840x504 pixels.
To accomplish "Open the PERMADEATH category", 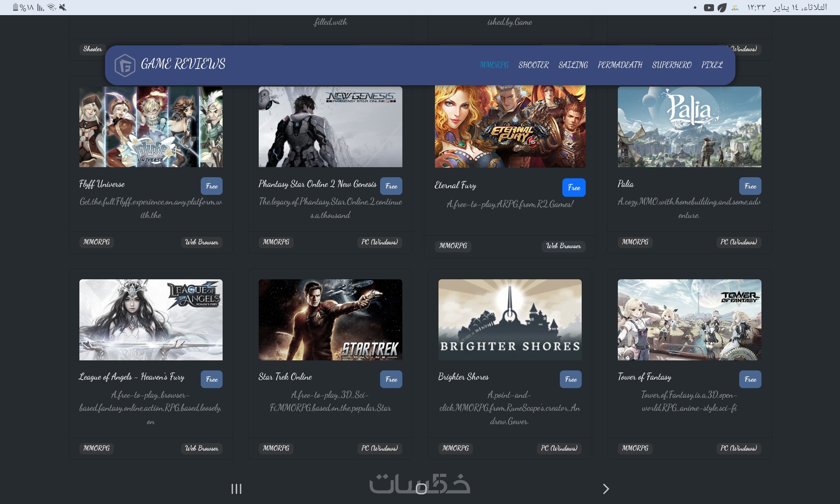I will click(x=620, y=65).
